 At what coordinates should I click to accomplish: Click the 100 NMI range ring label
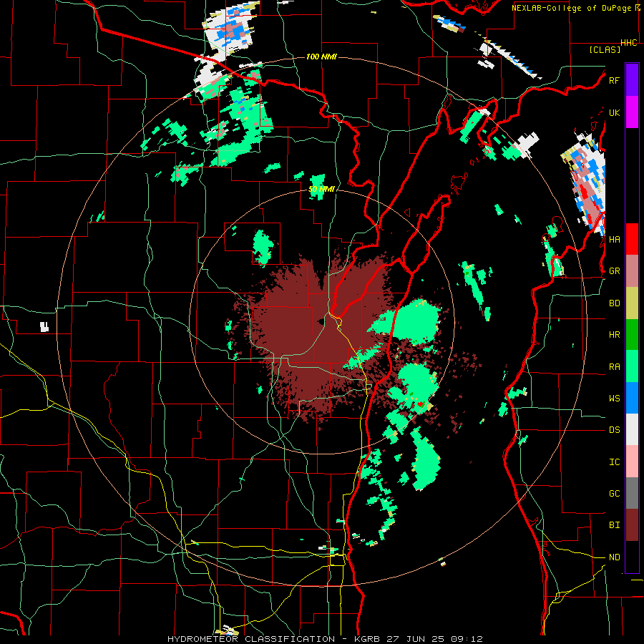click(x=321, y=57)
